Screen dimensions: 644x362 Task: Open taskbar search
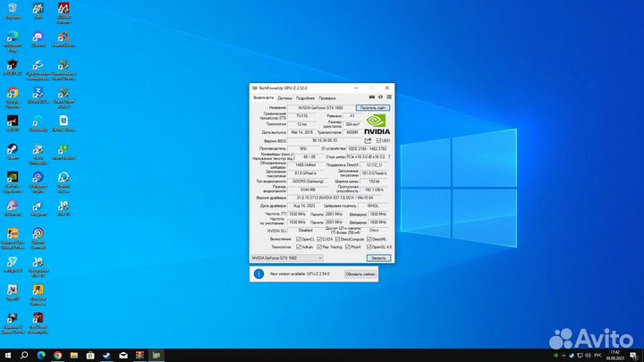click(x=24, y=356)
